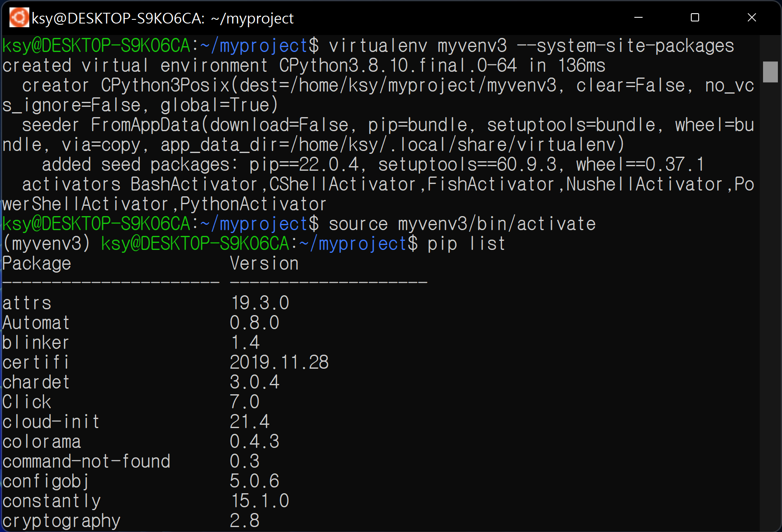
Task: Close the myproject terminal window
Action: click(x=752, y=18)
